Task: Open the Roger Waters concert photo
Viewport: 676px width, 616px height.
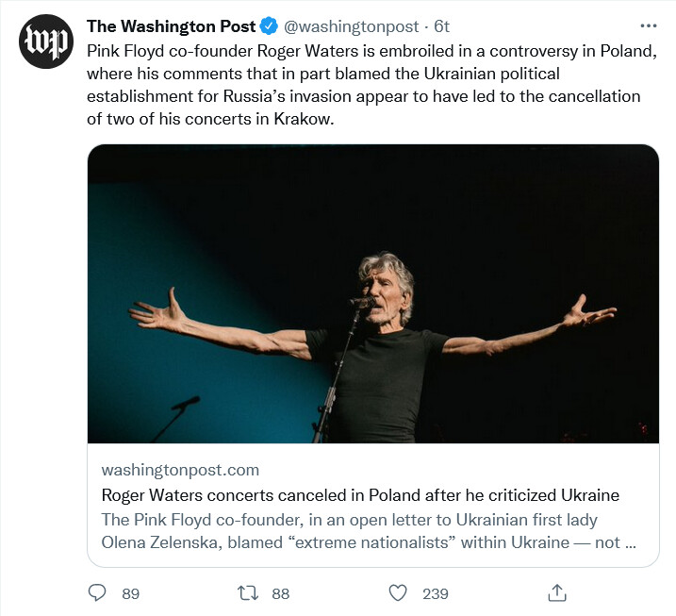Action: click(372, 293)
